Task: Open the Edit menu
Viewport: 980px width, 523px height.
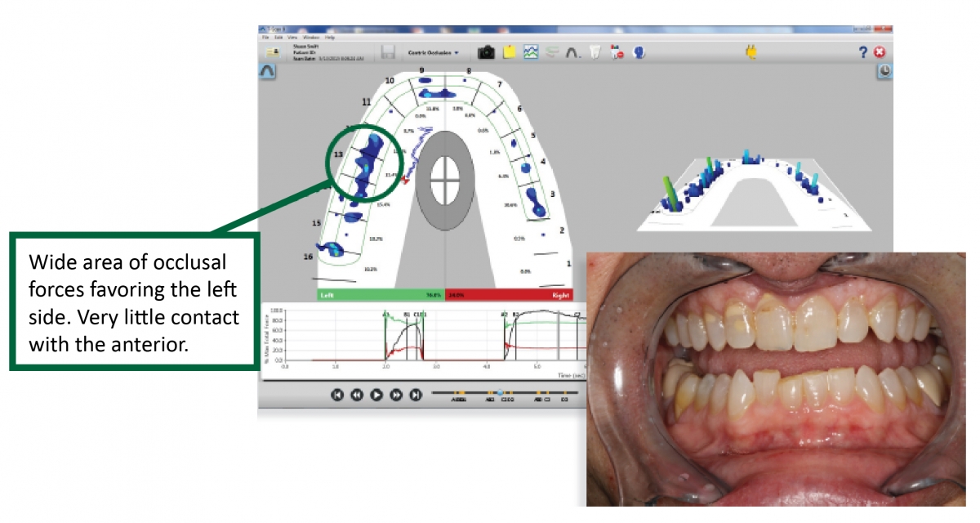Action: [x=278, y=38]
